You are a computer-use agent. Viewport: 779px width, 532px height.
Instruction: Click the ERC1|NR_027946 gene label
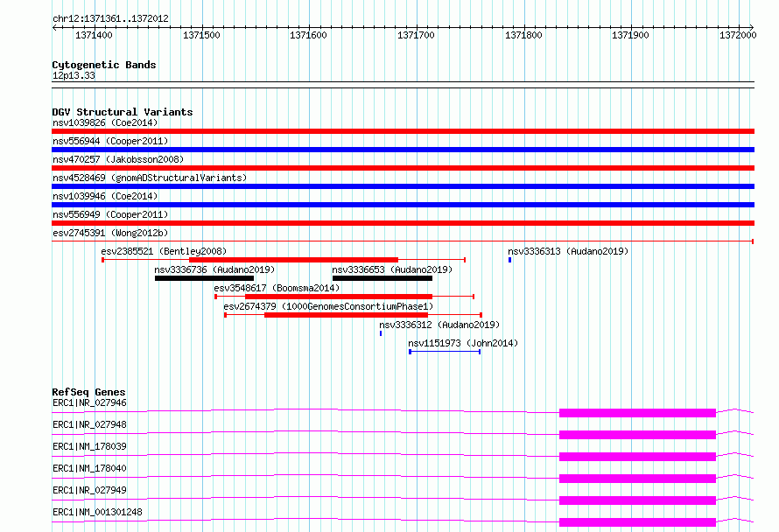(x=89, y=402)
